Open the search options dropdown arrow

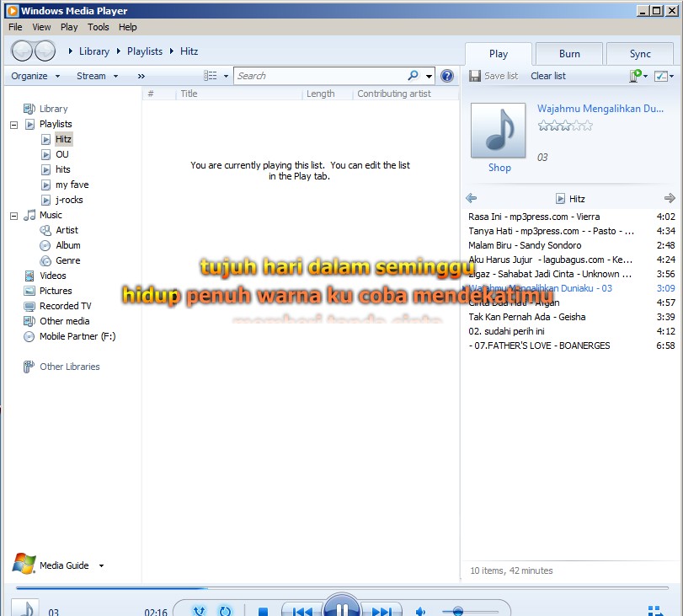click(429, 77)
